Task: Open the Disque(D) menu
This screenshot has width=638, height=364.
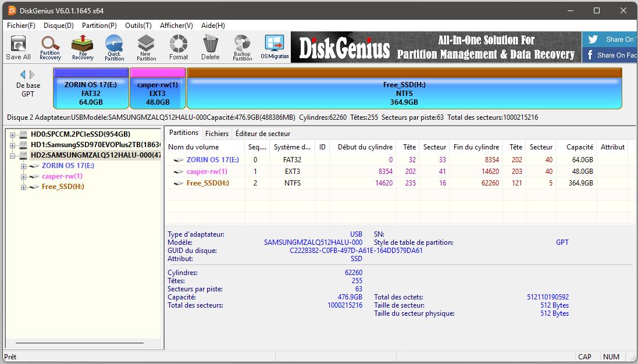Action: [59, 25]
